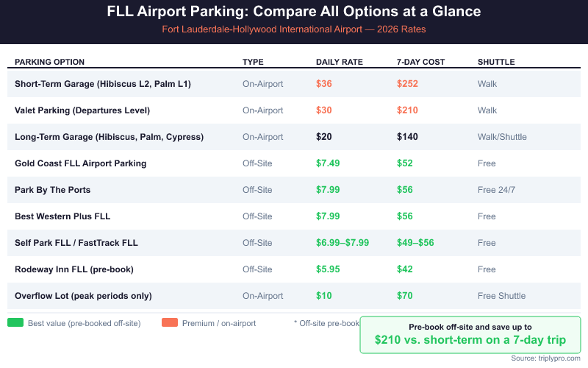Click Valet Parking (Departures Level) entry

coord(82,110)
